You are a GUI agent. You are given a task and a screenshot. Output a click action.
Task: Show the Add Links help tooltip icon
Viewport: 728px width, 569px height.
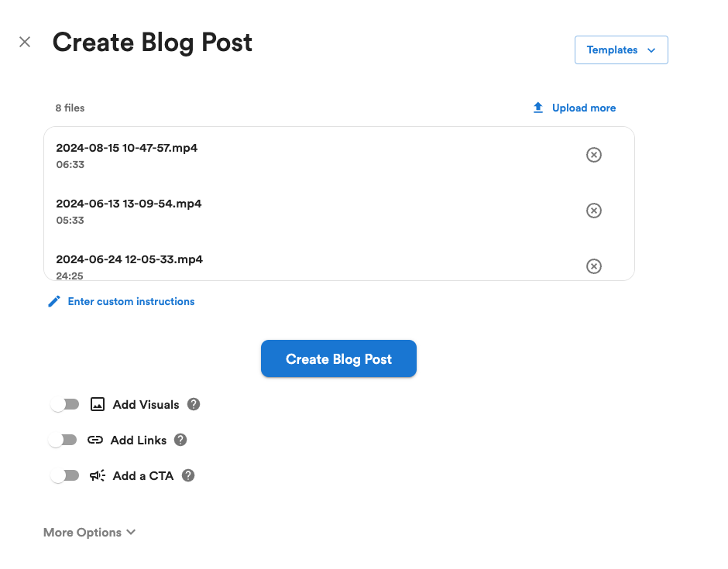click(180, 440)
